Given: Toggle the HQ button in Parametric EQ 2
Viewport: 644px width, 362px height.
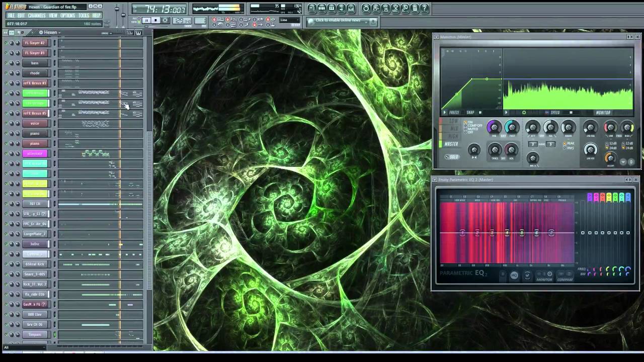Looking at the screenshot, I should coord(514,275).
